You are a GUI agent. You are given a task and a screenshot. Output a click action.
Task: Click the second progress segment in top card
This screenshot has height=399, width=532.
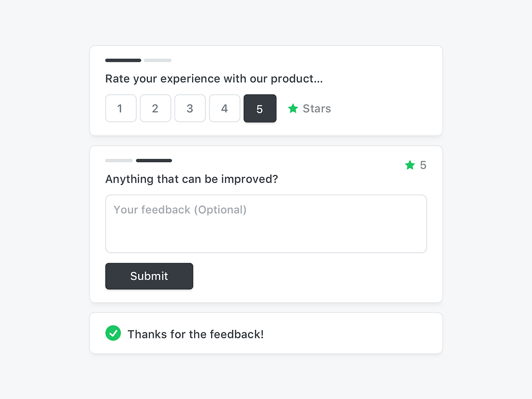pyautogui.click(x=157, y=60)
